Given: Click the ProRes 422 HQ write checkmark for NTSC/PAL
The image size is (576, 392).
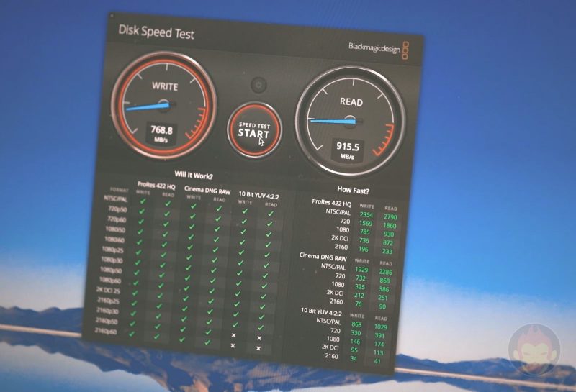Looking at the screenshot, I should click(143, 201).
